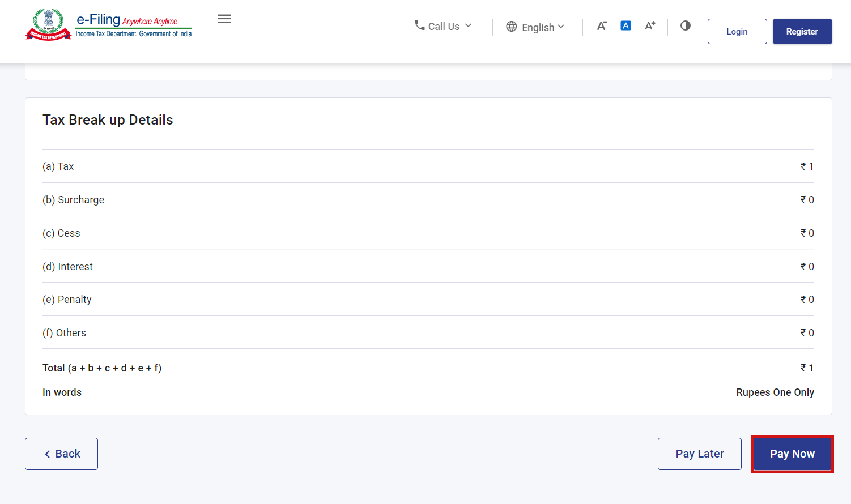Image resolution: width=851 pixels, height=504 pixels.
Task: Expand the Call Us dropdown arrow
Action: pyautogui.click(x=469, y=25)
